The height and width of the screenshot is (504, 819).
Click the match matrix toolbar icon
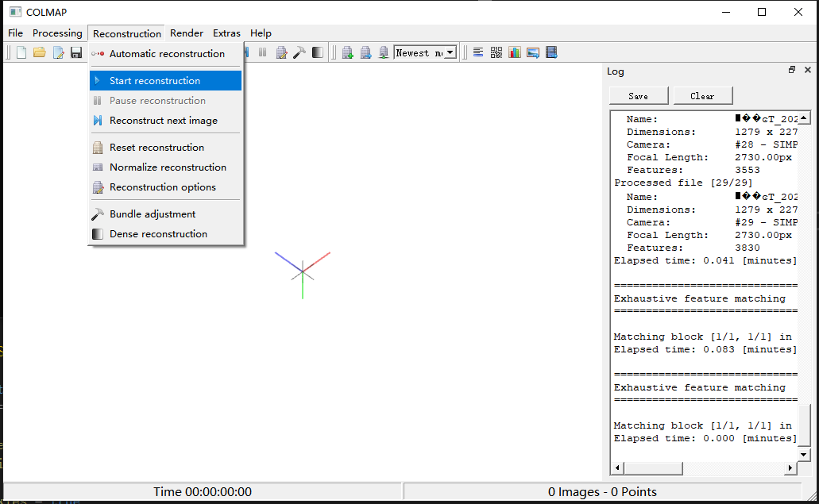click(496, 52)
